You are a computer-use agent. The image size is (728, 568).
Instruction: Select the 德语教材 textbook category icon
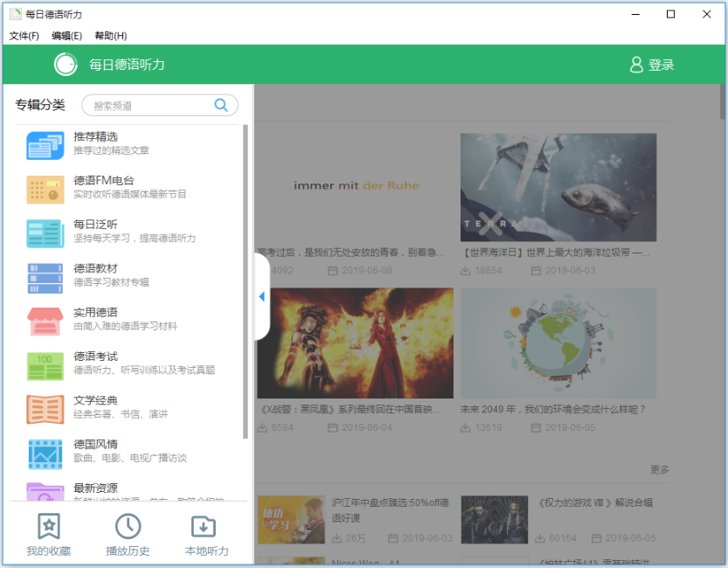pyautogui.click(x=45, y=275)
